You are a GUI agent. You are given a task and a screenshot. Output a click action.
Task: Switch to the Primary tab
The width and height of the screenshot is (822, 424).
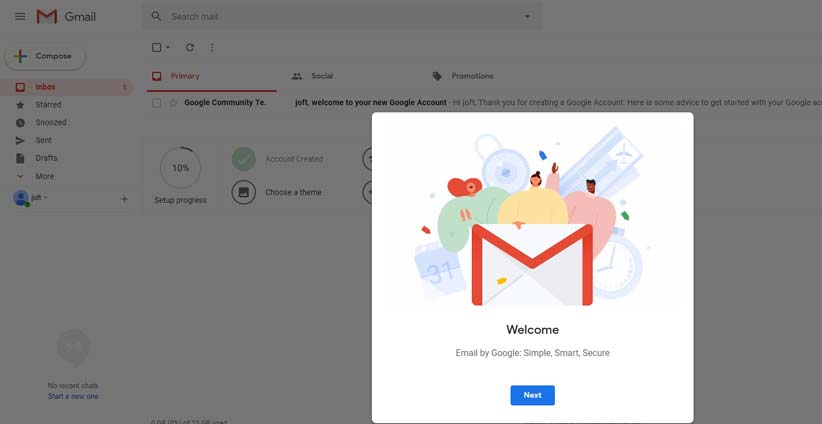click(211, 77)
